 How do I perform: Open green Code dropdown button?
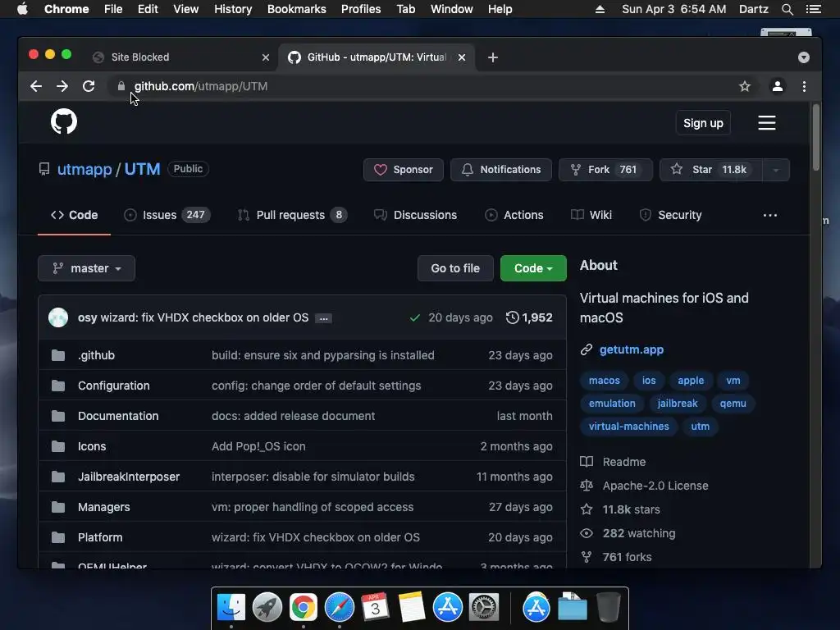coord(533,268)
